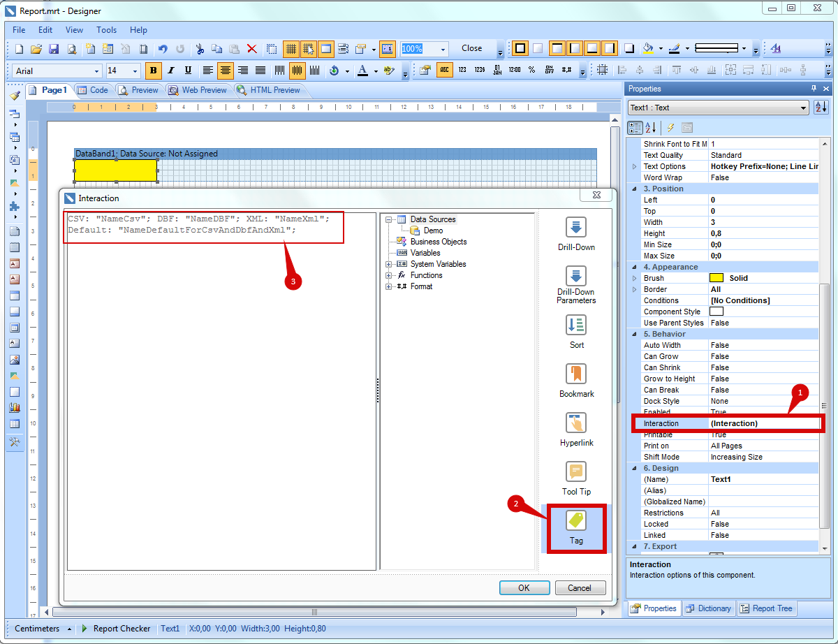838x644 pixels.
Task: Save the report with floppy icon
Action: (53, 49)
